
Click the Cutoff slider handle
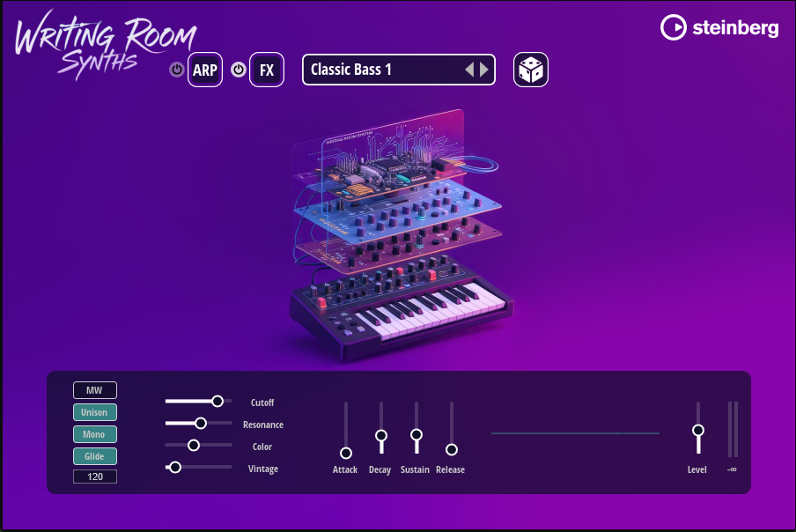click(x=217, y=402)
